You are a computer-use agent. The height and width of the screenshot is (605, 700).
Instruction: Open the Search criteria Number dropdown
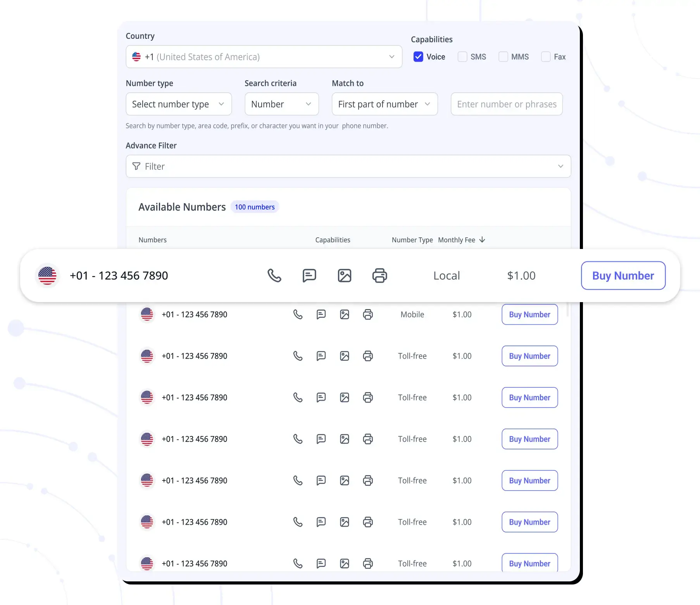281,104
